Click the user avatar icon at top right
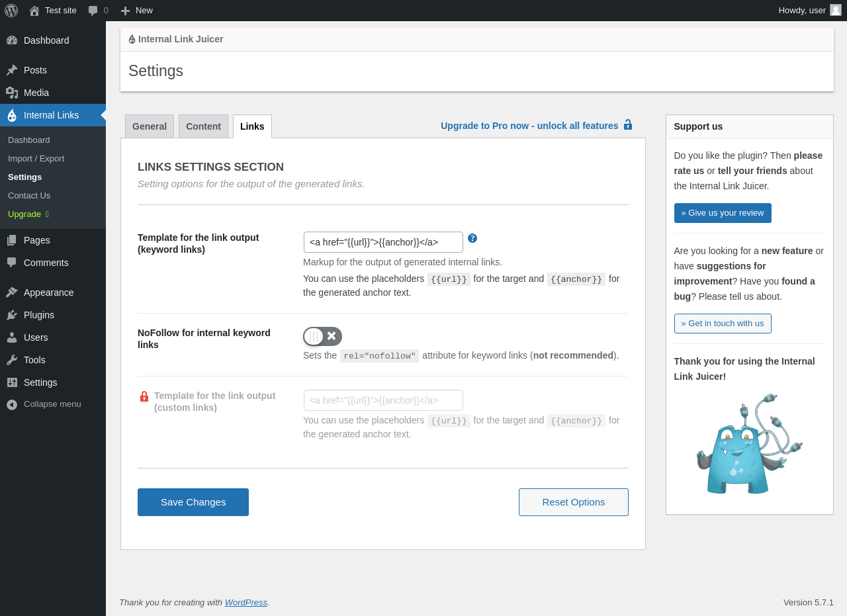 pos(836,11)
